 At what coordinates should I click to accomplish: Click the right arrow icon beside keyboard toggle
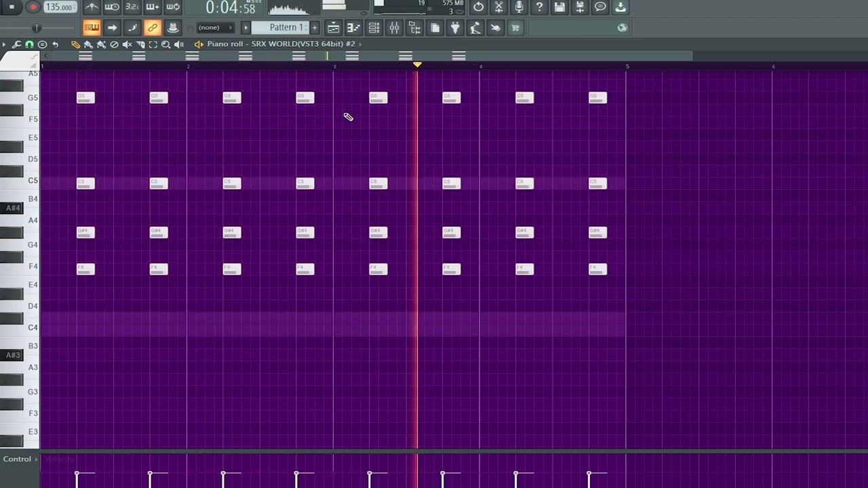click(x=112, y=28)
